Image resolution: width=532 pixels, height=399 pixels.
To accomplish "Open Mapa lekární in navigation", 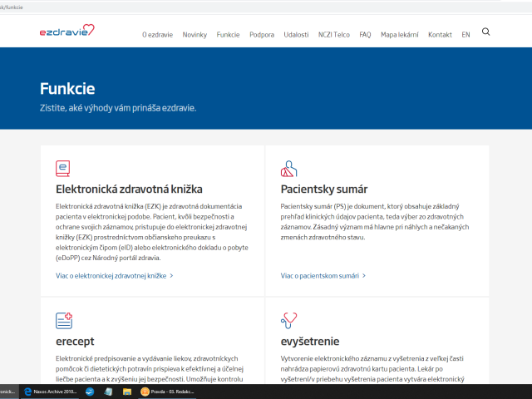I will [400, 35].
